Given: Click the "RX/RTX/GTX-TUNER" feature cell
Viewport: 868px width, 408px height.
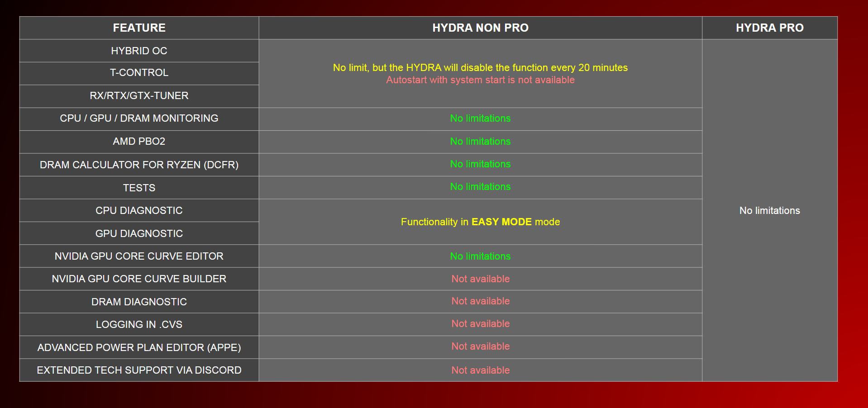Looking at the screenshot, I should point(139,96).
